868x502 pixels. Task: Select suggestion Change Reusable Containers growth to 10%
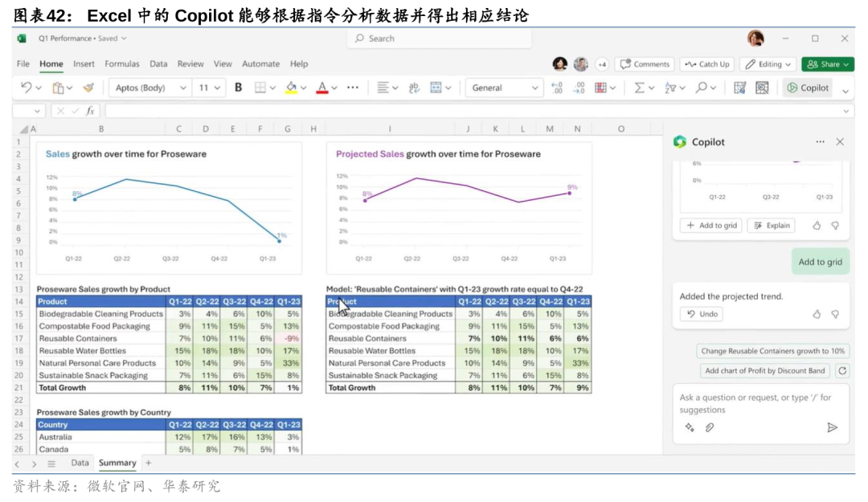[x=773, y=351]
